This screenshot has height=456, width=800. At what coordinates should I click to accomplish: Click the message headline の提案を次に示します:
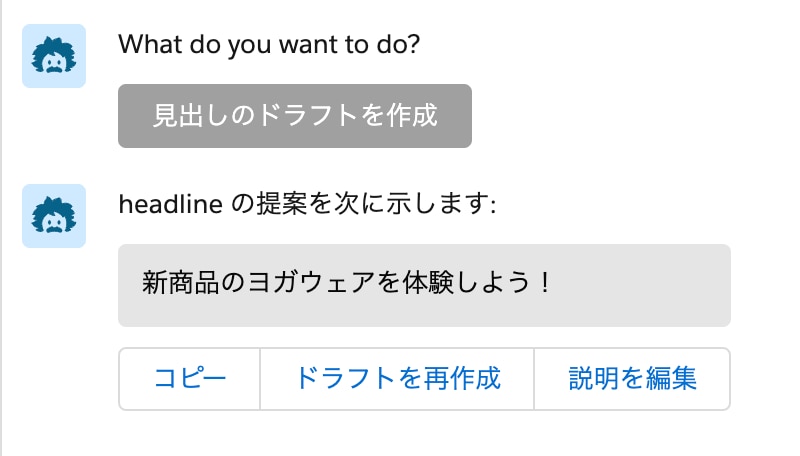coord(307,204)
